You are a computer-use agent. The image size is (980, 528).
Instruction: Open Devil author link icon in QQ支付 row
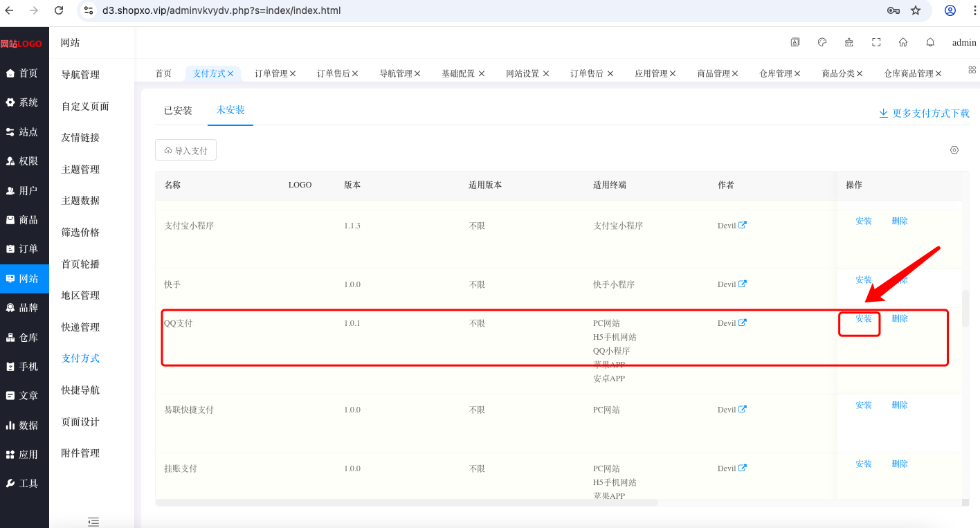point(743,322)
